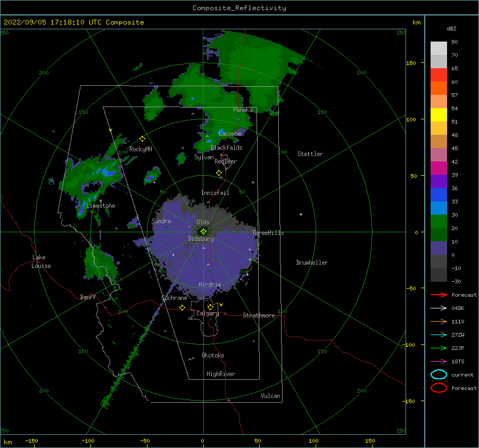Click the red forecast ellipse in legend
479x448 pixels.
tap(439, 388)
